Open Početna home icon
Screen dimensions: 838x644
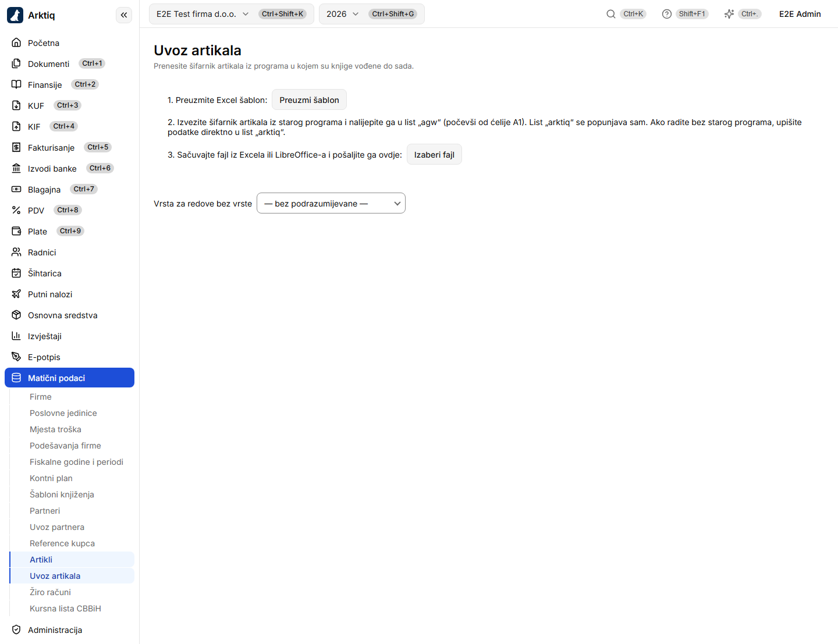coord(16,43)
